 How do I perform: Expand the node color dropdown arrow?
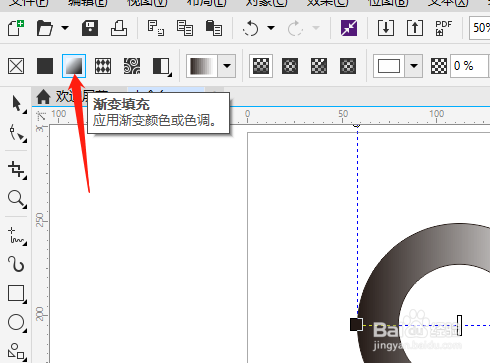[x=414, y=66]
